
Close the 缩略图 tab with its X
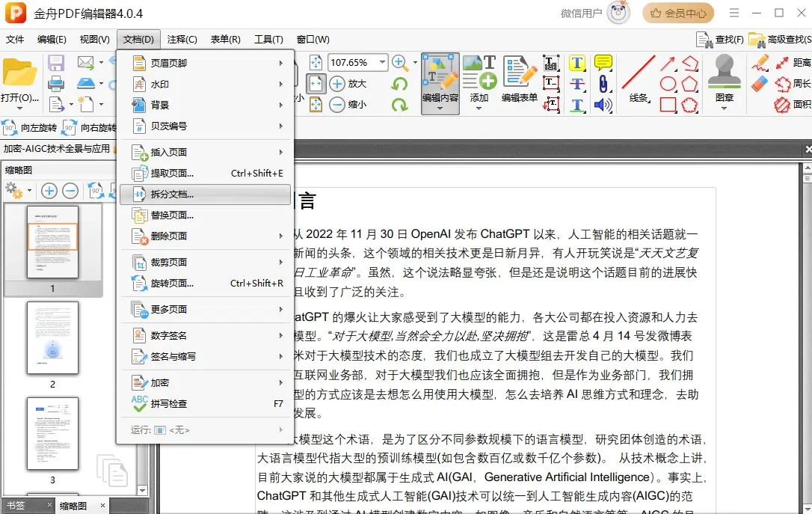(102, 505)
